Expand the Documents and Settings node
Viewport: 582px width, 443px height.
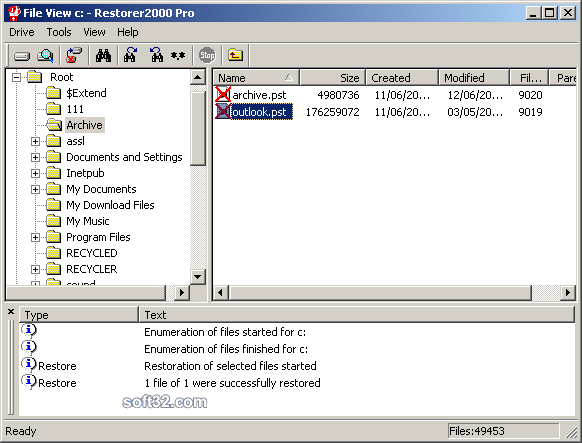pyautogui.click(x=35, y=157)
